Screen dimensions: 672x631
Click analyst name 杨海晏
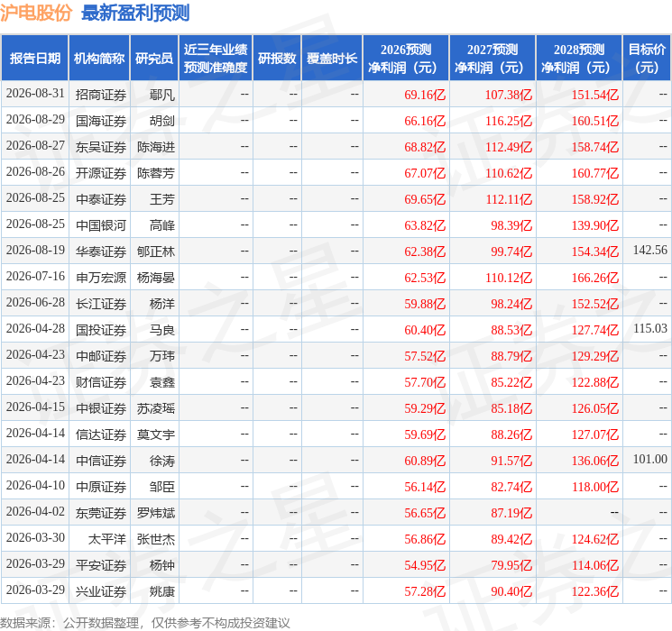[x=156, y=278]
